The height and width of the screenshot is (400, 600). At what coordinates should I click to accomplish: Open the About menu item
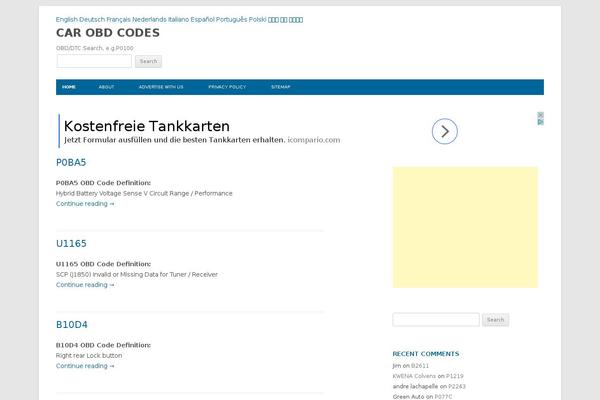(x=106, y=87)
